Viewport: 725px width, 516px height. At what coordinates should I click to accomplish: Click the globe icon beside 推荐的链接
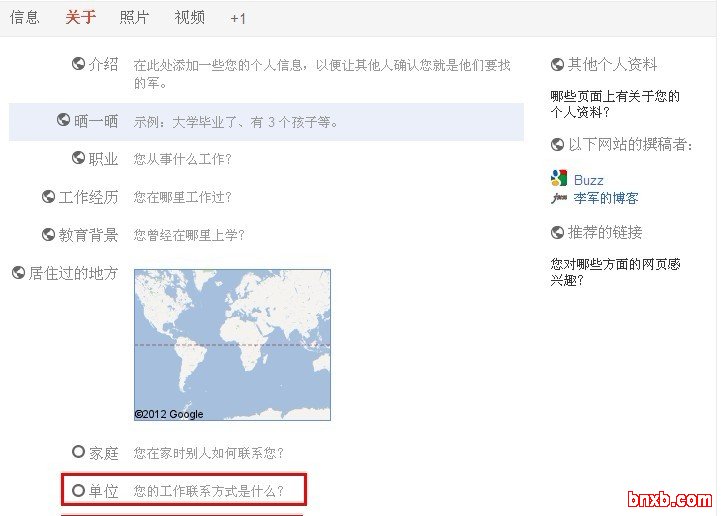(x=557, y=232)
